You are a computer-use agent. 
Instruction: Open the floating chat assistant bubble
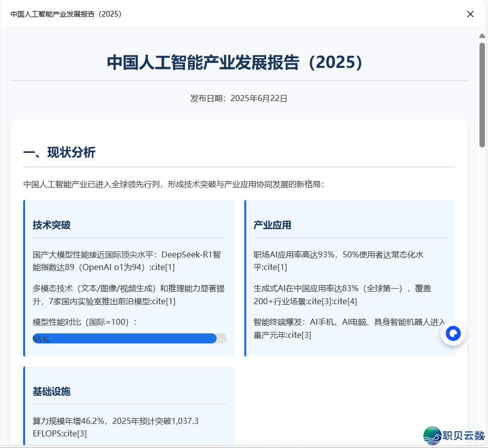click(453, 333)
